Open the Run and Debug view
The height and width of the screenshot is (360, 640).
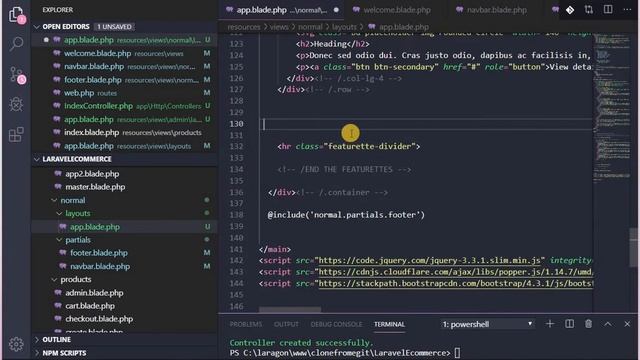pyautogui.click(x=16, y=104)
